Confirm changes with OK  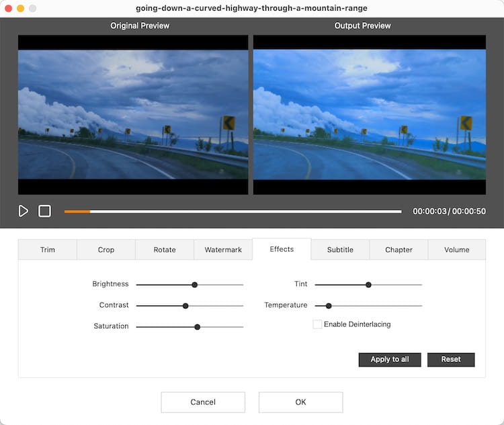coord(300,402)
